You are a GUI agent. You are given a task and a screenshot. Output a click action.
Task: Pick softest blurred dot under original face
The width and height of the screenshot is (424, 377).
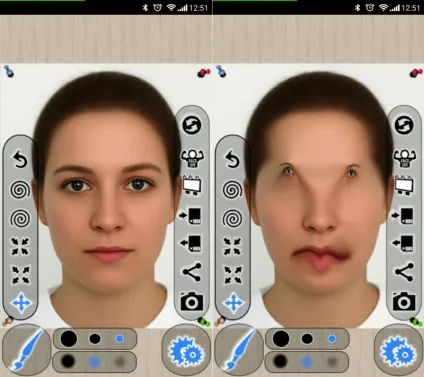point(120,361)
